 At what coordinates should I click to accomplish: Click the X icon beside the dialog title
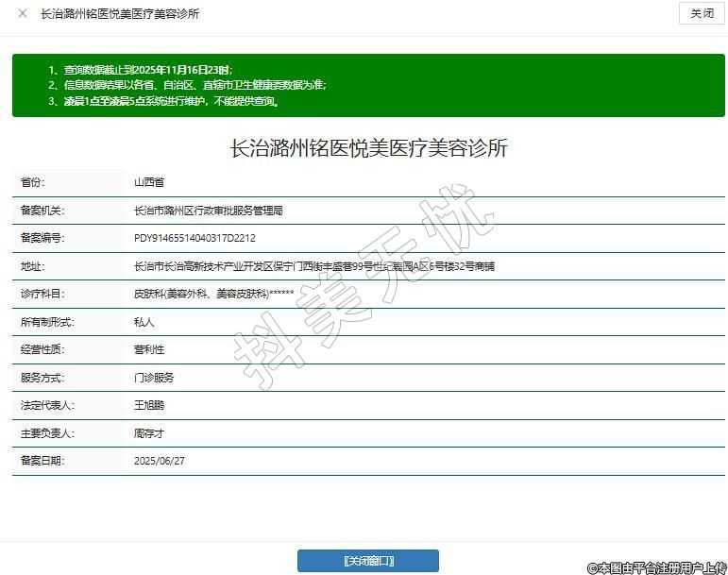23,14
